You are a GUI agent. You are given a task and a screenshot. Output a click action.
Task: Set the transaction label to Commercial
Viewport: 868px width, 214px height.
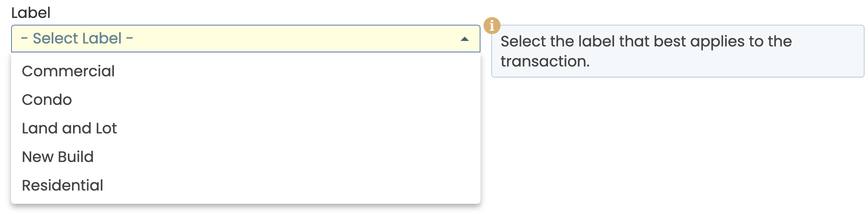point(68,71)
